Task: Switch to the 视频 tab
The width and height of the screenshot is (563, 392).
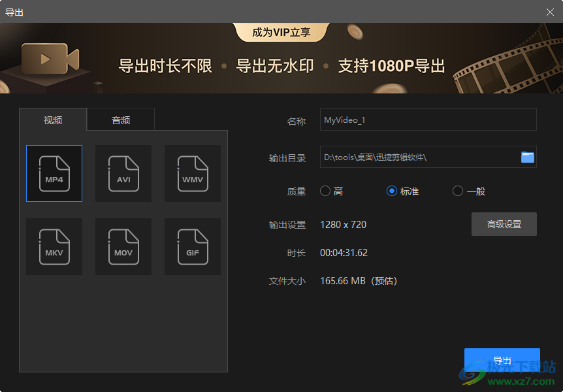Action: point(52,120)
